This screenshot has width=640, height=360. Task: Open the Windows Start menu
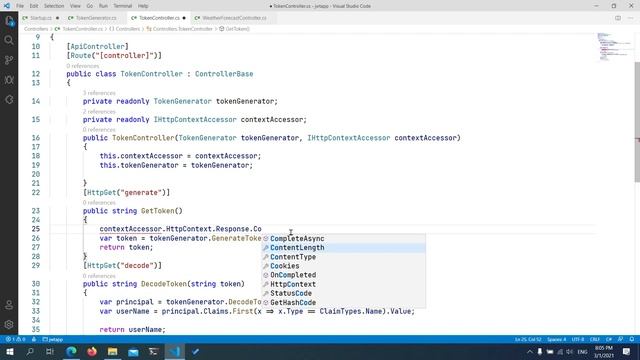coord(10,351)
